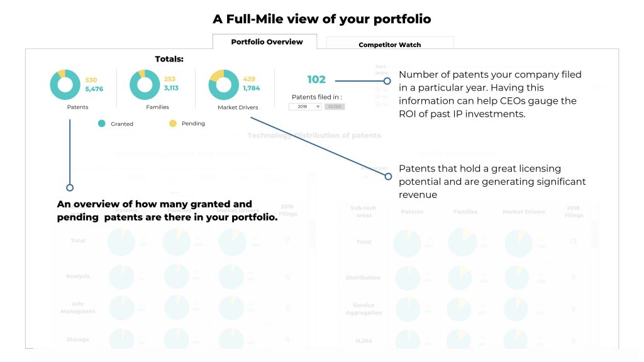
Task: Toggle the Granted legend entry
Action: pos(101,124)
